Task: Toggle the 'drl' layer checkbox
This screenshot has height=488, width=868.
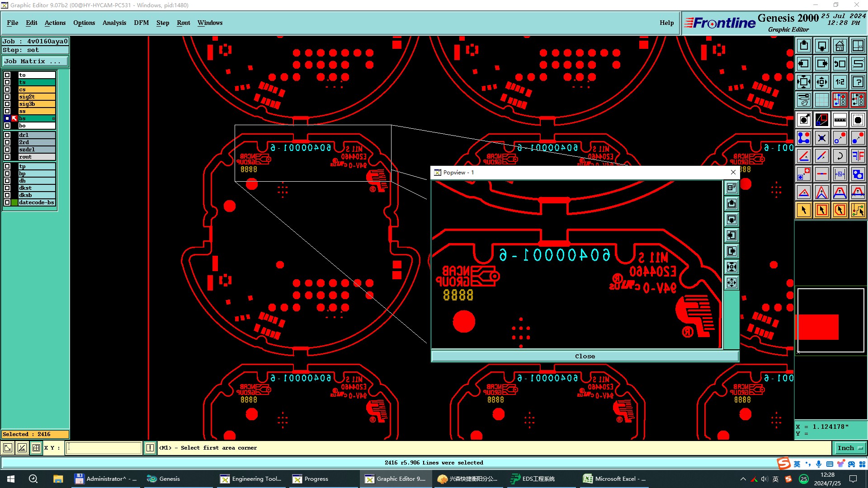Action: [7, 135]
